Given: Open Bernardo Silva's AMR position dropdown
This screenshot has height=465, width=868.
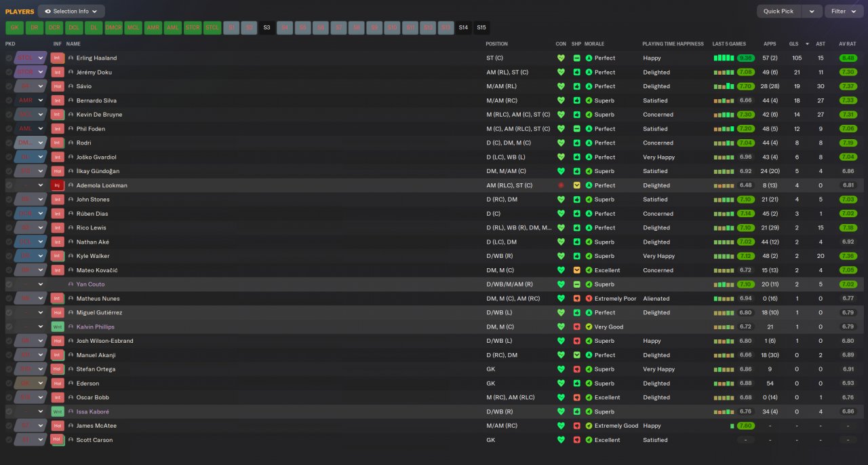Looking at the screenshot, I should (x=31, y=100).
